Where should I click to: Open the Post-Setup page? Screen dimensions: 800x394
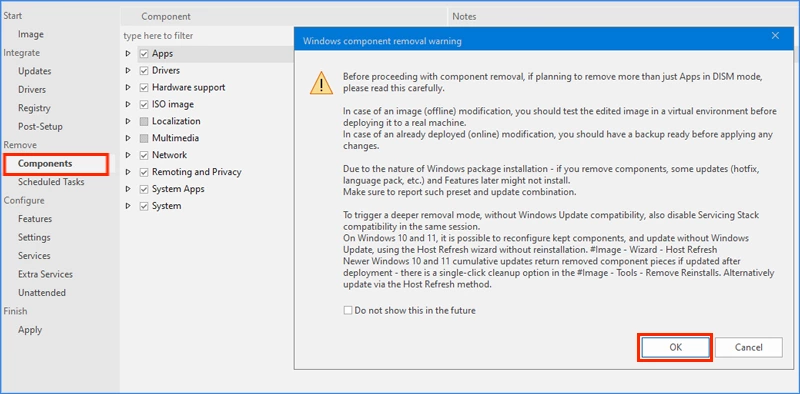(x=40, y=127)
